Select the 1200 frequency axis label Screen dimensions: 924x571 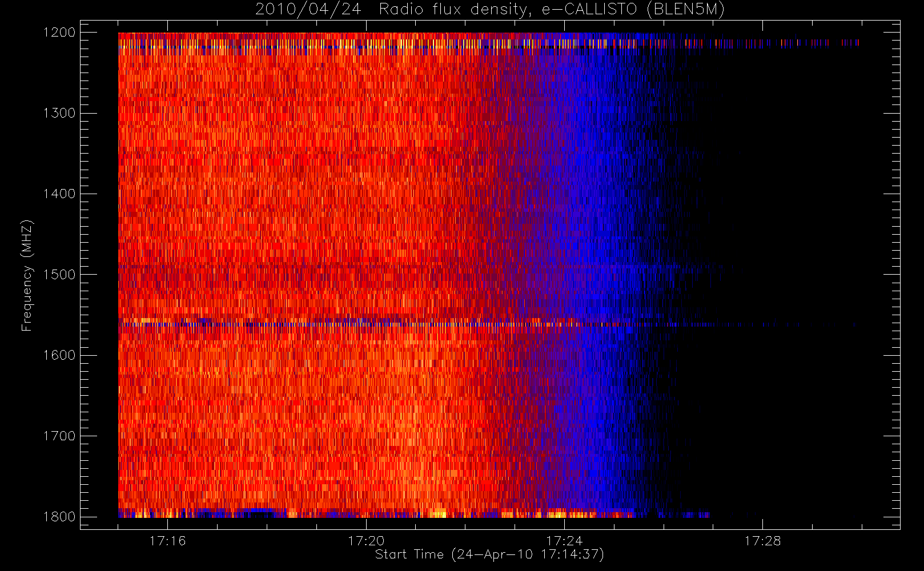(x=59, y=33)
